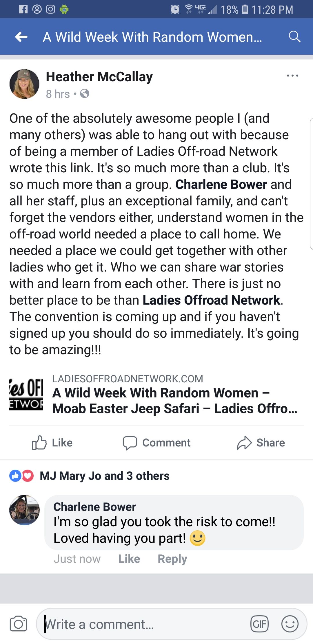This screenshot has height=644, width=313.
Task: Tap the public globe privacy icon
Action: (85, 94)
